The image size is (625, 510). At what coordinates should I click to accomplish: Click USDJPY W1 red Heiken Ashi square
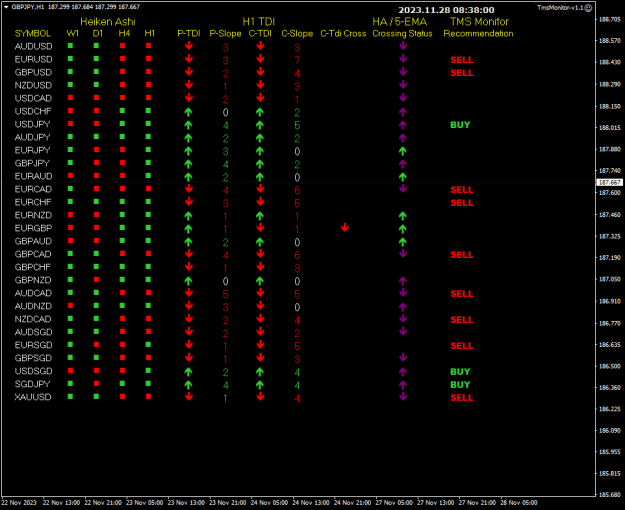pyautogui.click(x=71, y=124)
